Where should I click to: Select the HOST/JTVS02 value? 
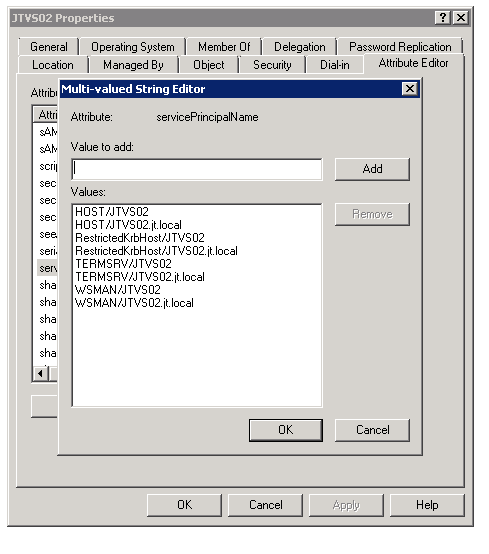112,212
